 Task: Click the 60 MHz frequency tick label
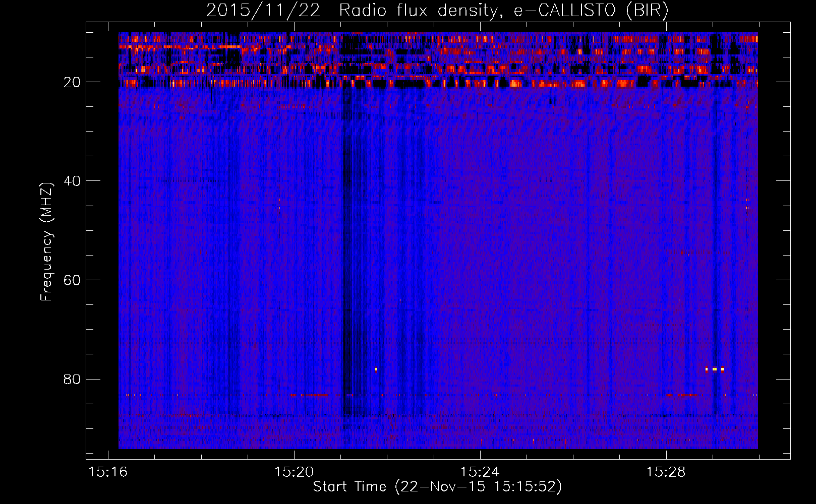click(72, 280)
